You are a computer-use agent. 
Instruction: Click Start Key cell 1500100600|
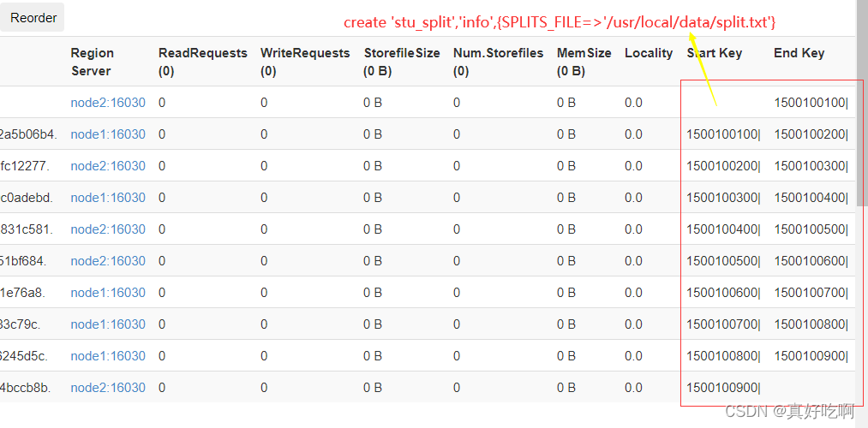point(723,293)
